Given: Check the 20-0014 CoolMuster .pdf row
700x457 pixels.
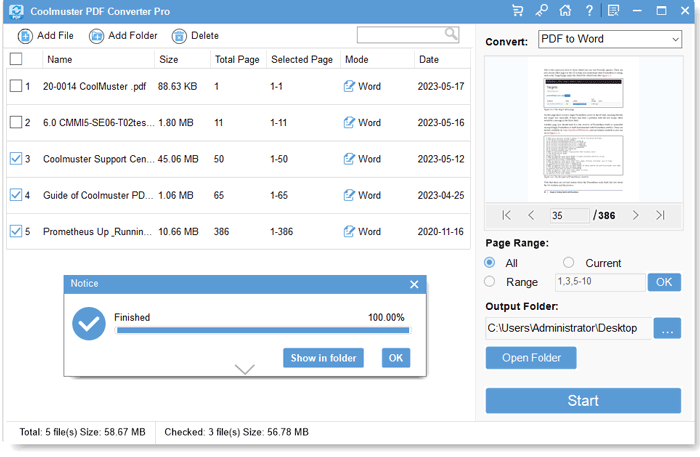Looking at the screenshot, I should 16,86.
